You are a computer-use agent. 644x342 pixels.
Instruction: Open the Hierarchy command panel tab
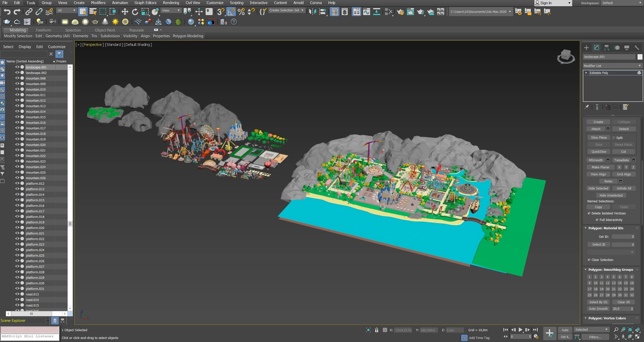click(606, 48)
